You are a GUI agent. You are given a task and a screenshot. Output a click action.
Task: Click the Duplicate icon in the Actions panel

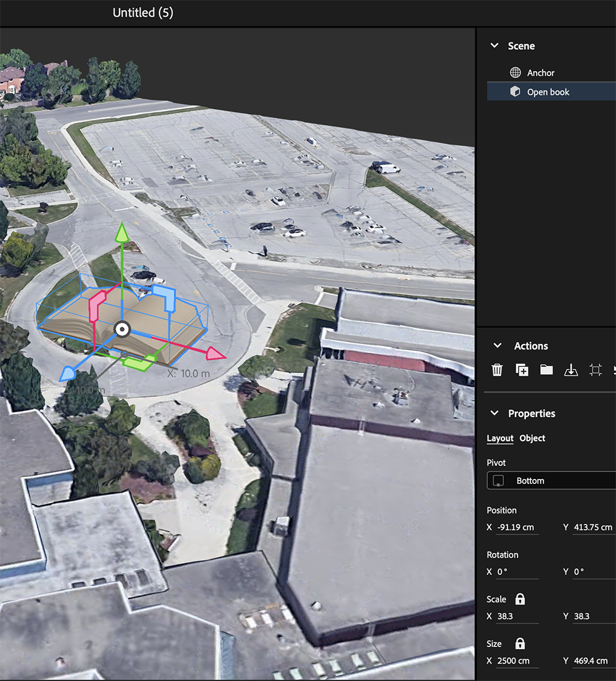[522, 370]
